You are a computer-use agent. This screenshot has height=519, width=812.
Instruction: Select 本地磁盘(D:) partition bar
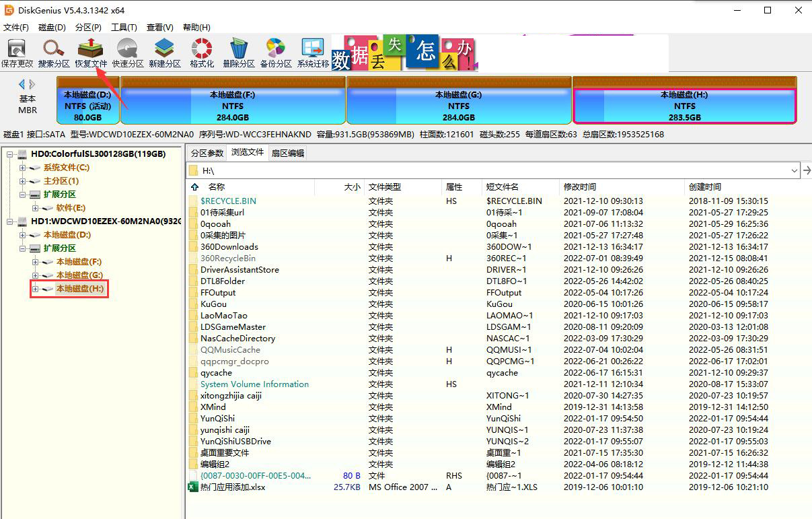pos(88,100)
